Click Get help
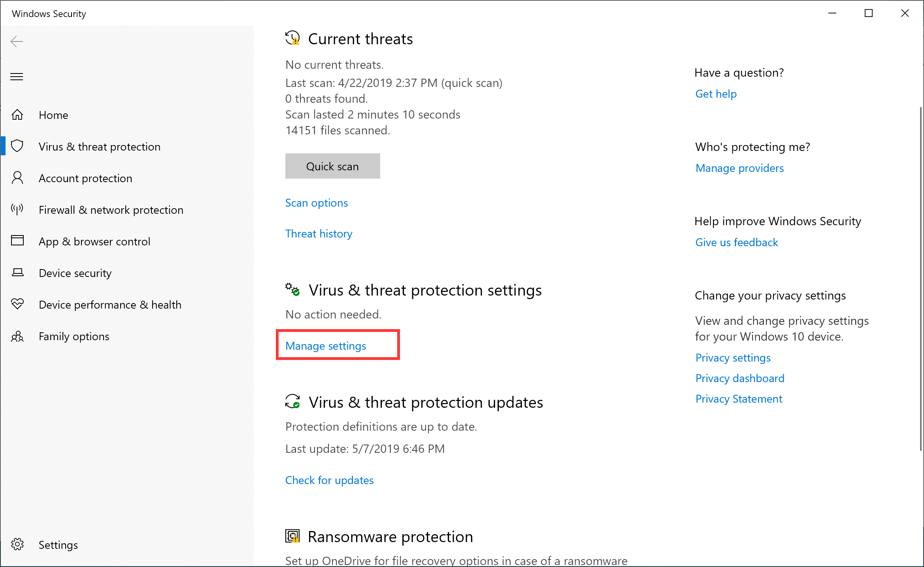The width and height of the screenshot is (924, 567). [x=716, y=94]
